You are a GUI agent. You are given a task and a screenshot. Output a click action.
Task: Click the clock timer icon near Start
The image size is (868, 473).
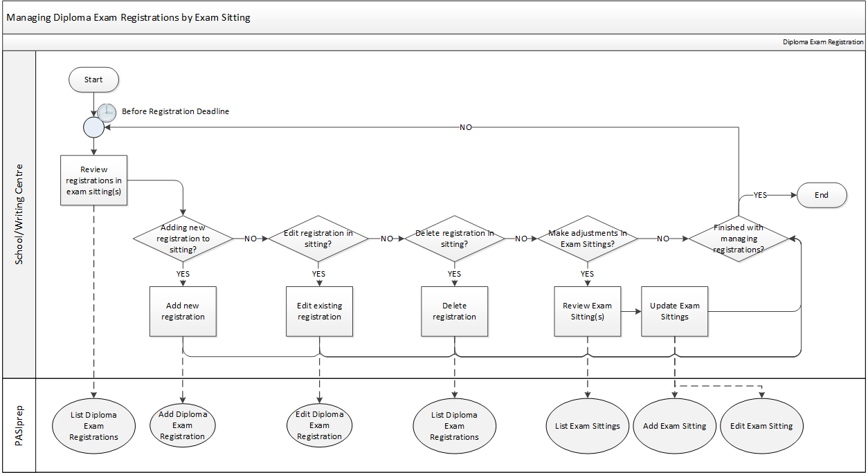pyautogui.click(x=107, y=113)
